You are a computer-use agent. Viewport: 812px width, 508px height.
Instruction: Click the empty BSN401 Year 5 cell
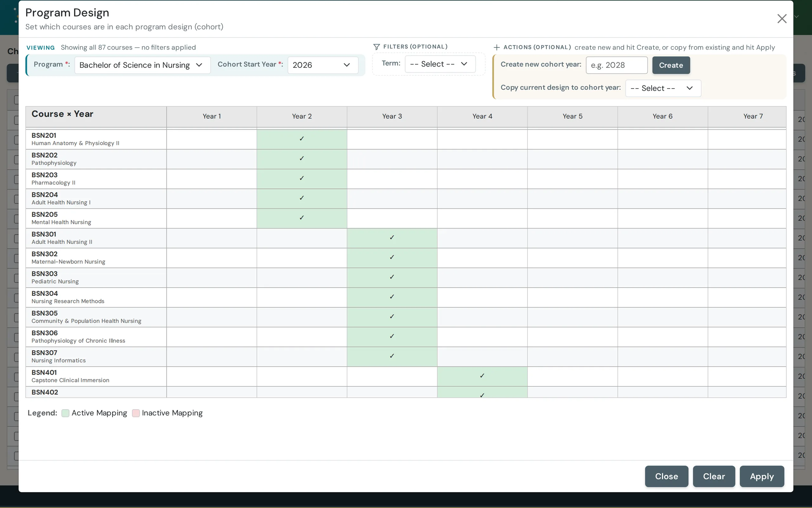573,376
